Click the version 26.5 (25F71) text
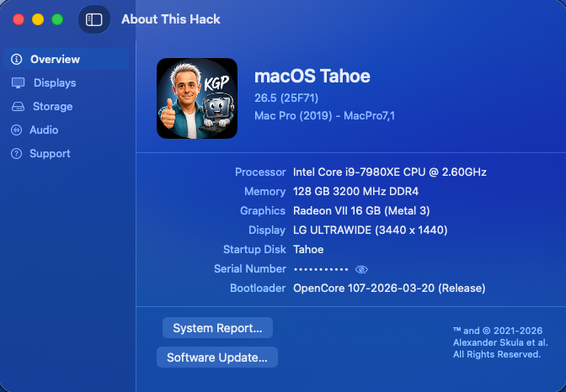This screenshot has width=566, height=392. [x=286, y=98]
